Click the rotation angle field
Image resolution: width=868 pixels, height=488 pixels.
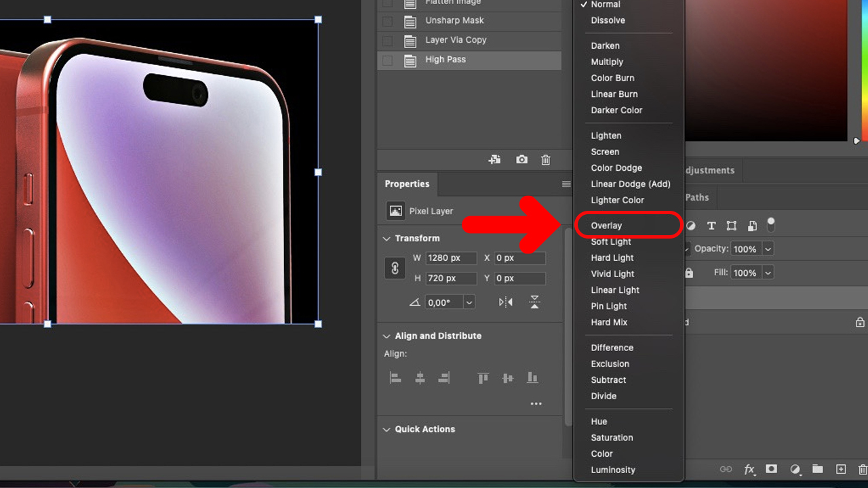[444, 302]
